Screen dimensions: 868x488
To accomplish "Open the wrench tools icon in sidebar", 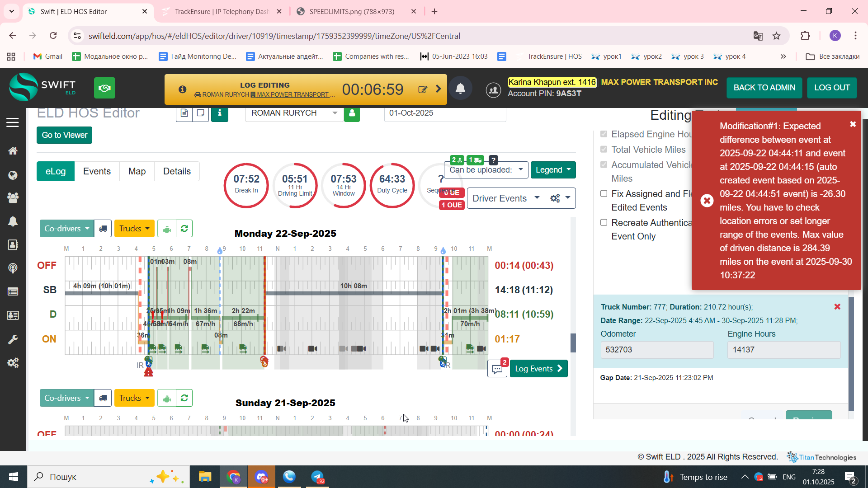I will pyautogui.click(x=13, y=339).
